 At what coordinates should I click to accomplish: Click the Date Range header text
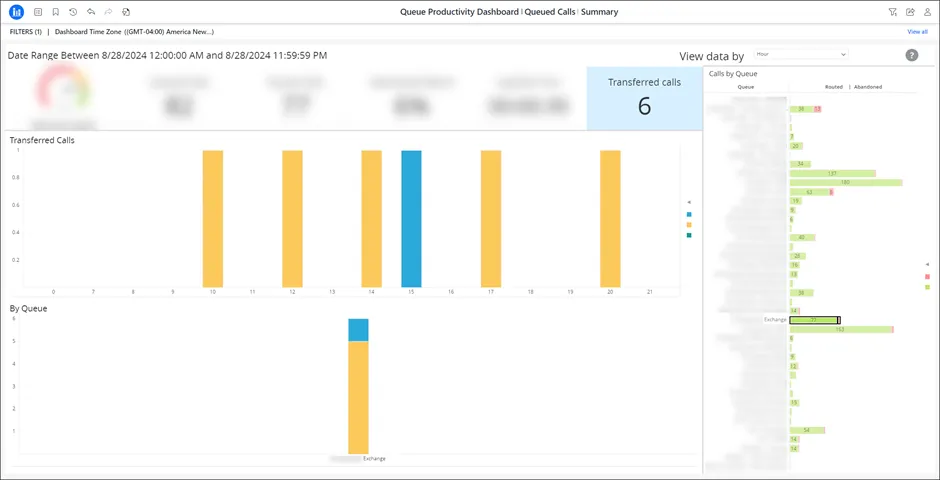167,55
